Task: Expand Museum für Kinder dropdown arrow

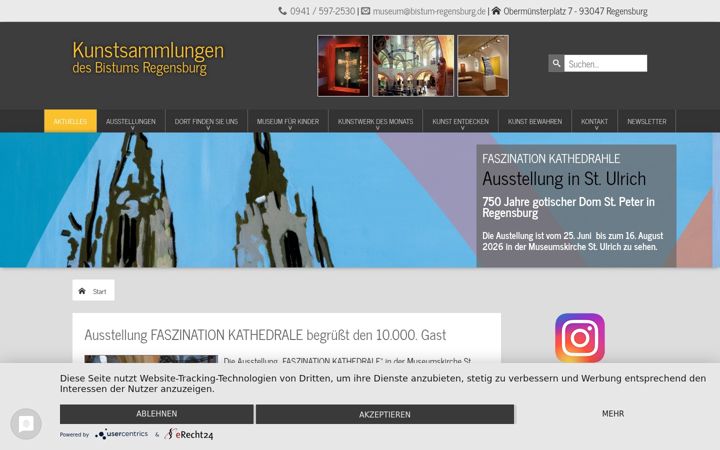Action: click(x=290, y=129)
